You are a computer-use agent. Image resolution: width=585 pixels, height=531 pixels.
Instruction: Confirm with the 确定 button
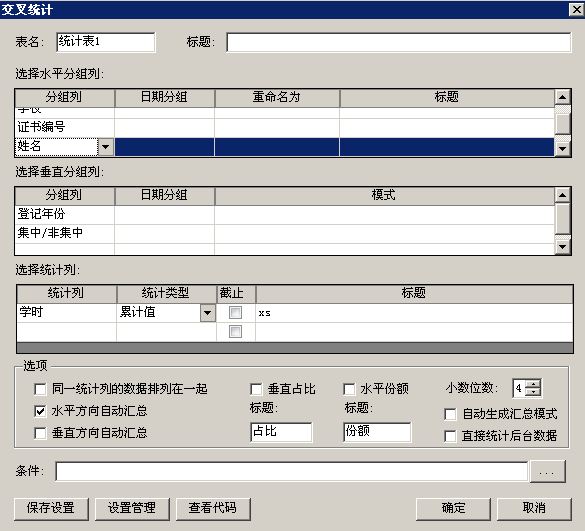pyautogui.click(x=453, y=509)
